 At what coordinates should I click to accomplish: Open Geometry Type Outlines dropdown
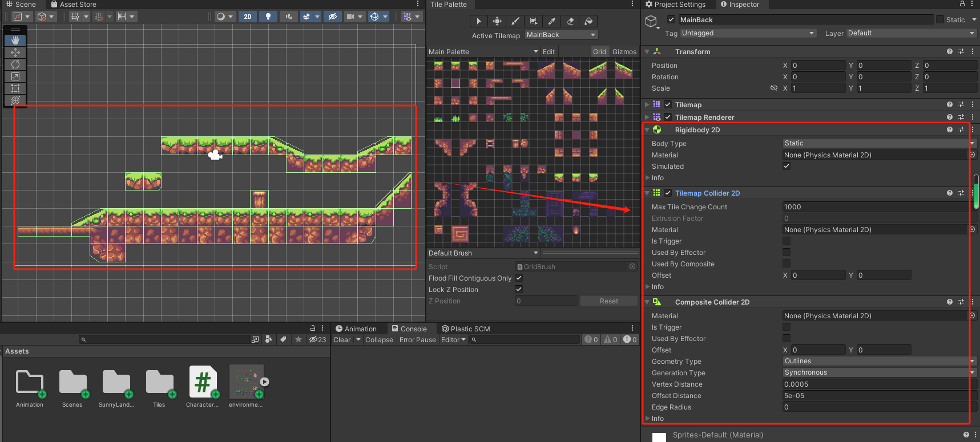879,361
